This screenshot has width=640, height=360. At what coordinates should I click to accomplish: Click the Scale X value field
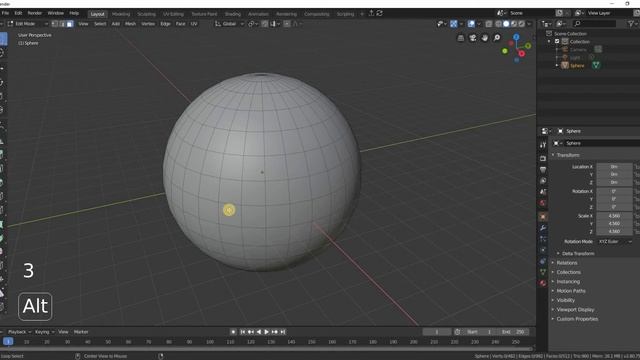pyautogui.click(x=614, y=216)
